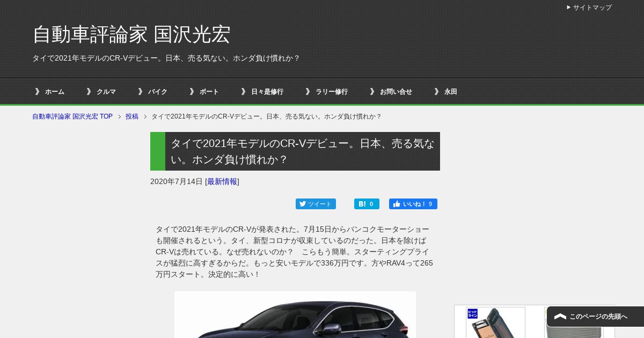
Task: Open the お問い合せ menu item
Action: 391,92
